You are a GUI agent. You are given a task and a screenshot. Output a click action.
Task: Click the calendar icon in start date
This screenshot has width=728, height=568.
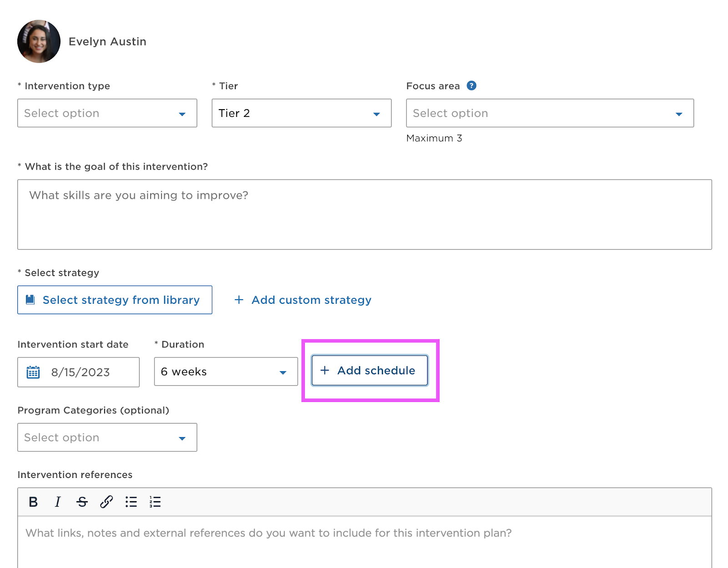pos(33,372)
